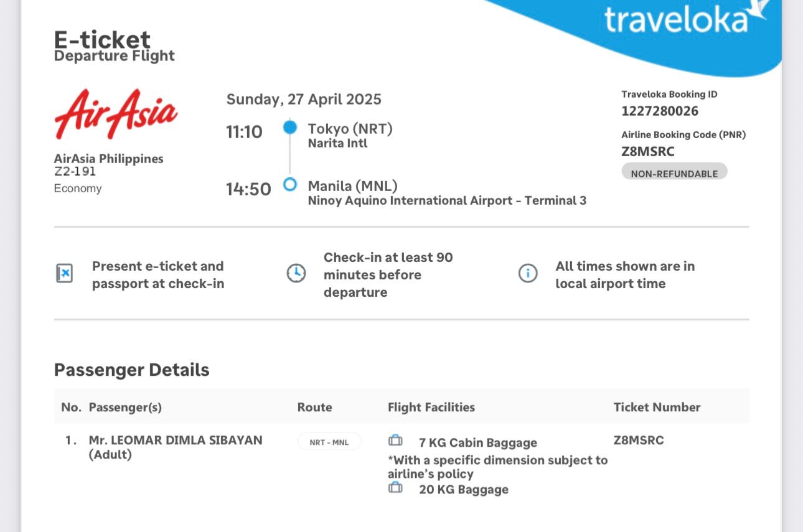Image resolution: width=803 pixels, height=532 pixels.
Task: Click the NRT - MNL route pill
Action: 329,442
